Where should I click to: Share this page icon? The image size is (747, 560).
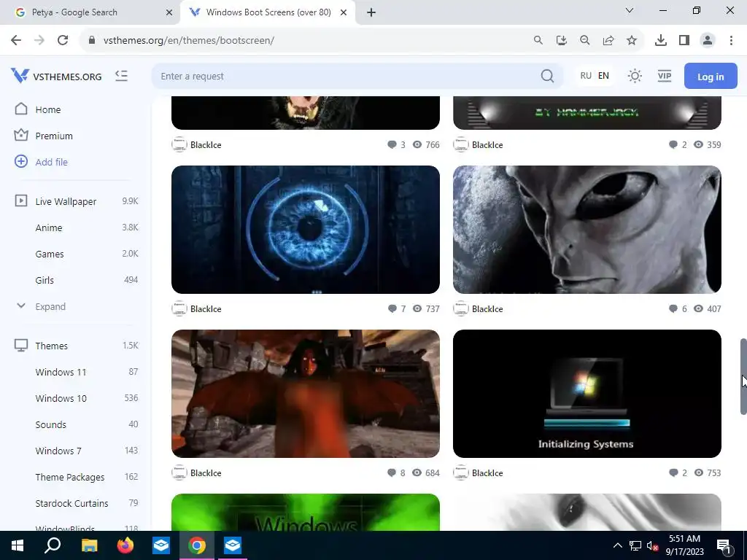coord(608,40)
